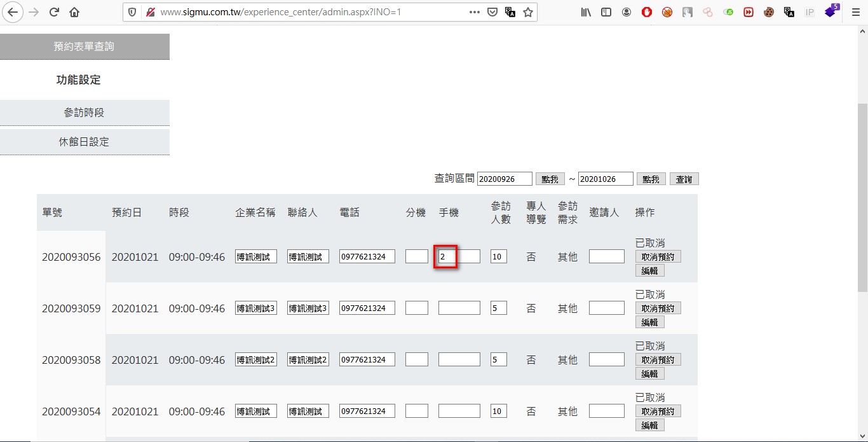Viewport: 868px width, 442px height.
Task: Open the purple extension with badge 5
Action: click(831, 11)
